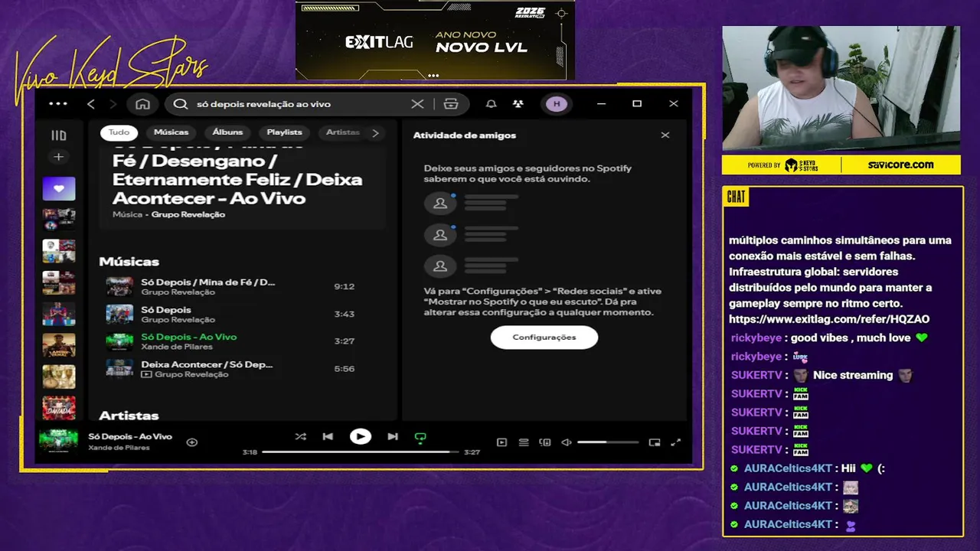The image size is (980, 551).
Task: Open the first playlist thumbnail under Liked Songs
Action: (x=59, y=219)
